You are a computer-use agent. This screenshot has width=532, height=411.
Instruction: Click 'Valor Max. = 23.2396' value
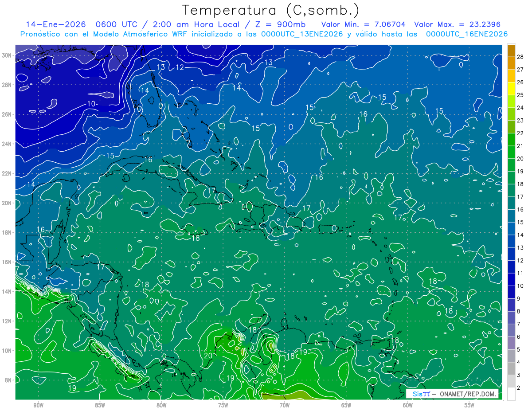[458, 24]
